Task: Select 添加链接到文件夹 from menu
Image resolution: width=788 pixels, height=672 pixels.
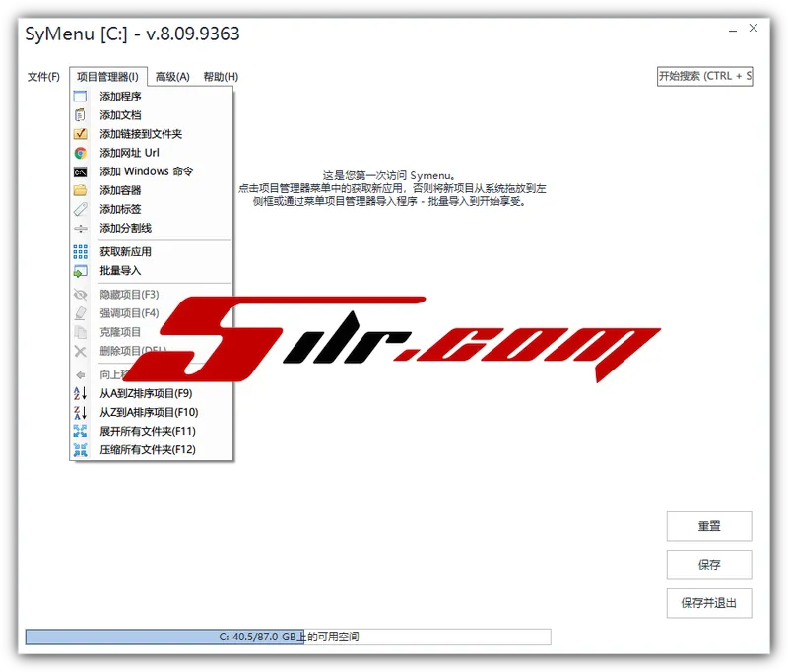Action: click(x=151, y=134)
